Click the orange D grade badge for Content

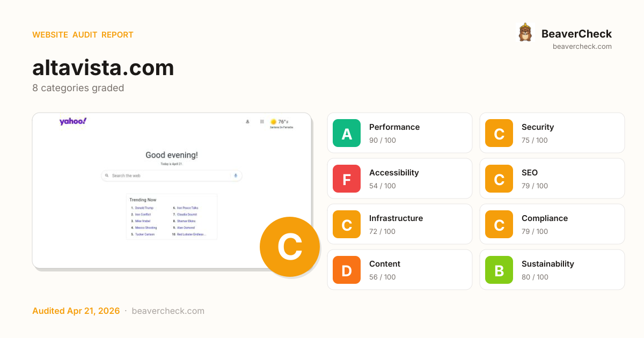point(347,270)
